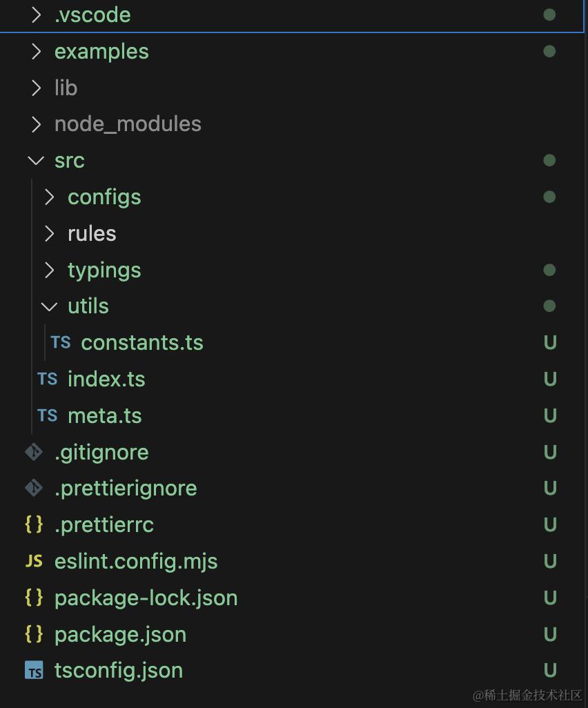588x708 pixels.
Task: Expand the node_modules folder chevron
Action: pyautogui.click(x=36, y=124)
